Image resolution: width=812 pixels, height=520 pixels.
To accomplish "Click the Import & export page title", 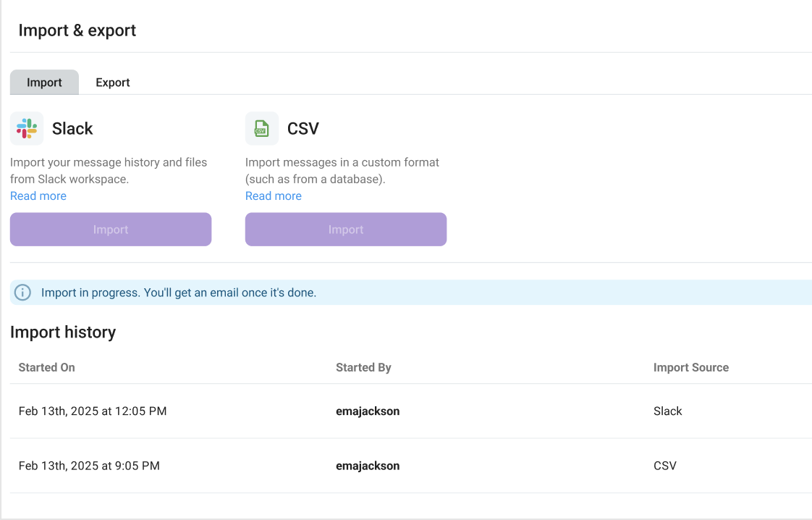I will (x=77, y=30).
